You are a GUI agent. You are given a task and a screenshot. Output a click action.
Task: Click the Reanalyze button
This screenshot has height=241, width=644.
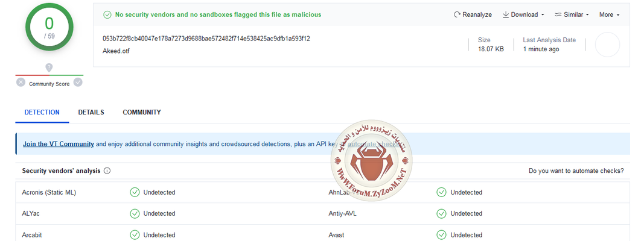tap(473, 14)
